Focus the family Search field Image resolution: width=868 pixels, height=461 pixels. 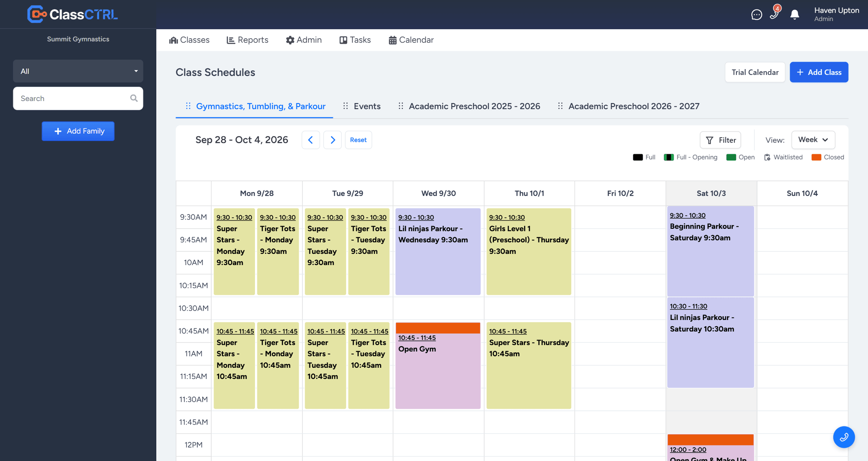(78, 98)
